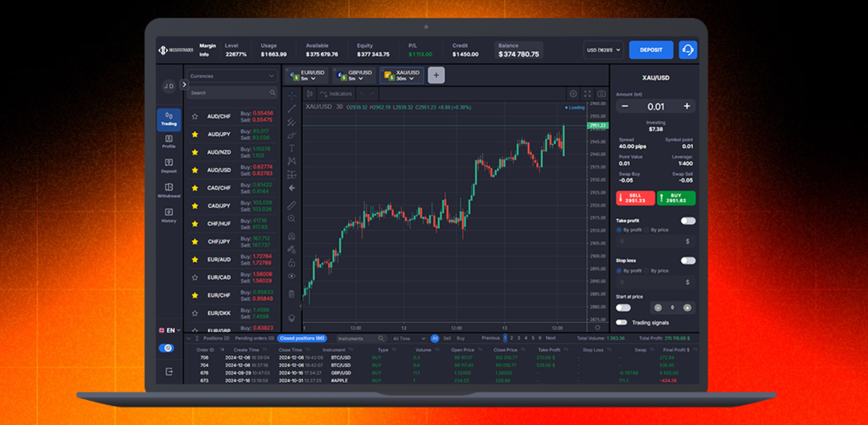
Task: Select the position forecast tool
Action: 291,175
